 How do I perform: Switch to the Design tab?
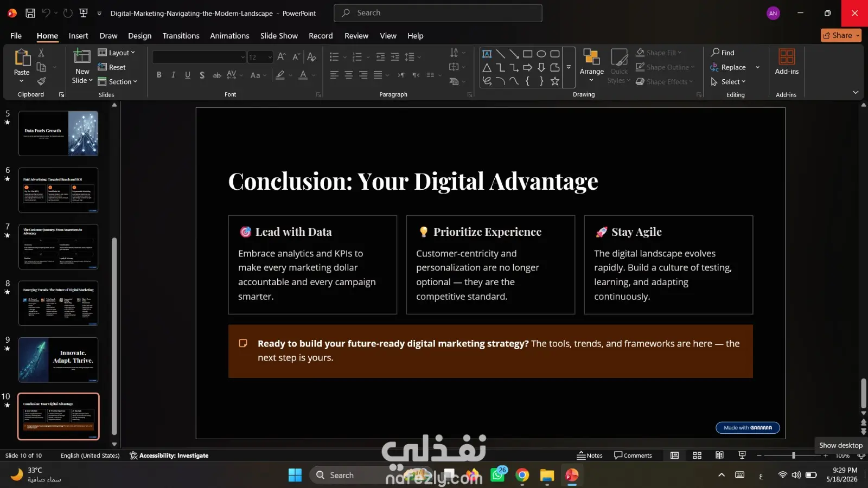139,36
